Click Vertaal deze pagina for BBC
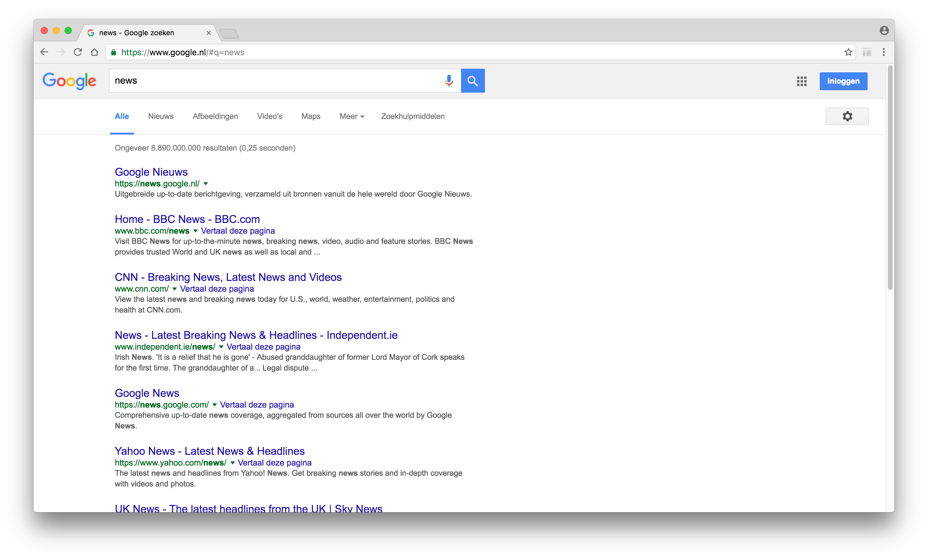This screenshot has width=928, height=560. (238, 231)
